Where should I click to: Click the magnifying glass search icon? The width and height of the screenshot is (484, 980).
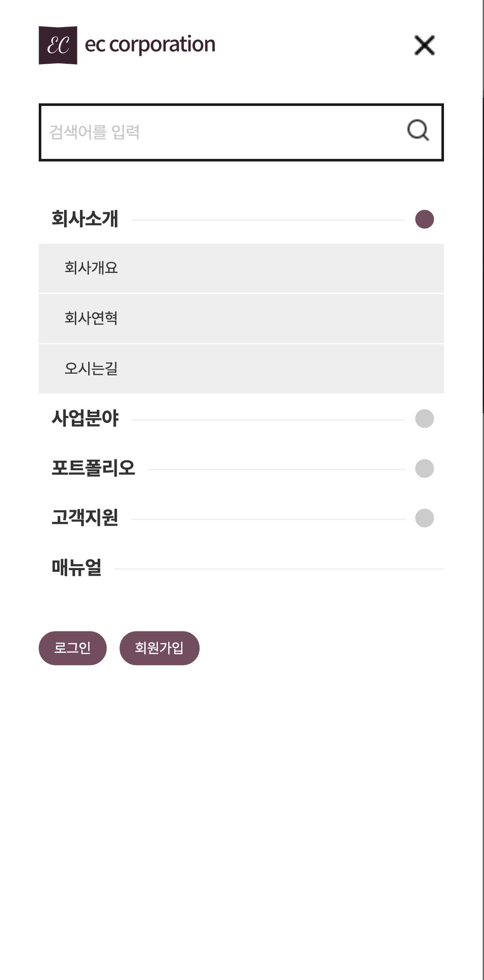[418, 130]
